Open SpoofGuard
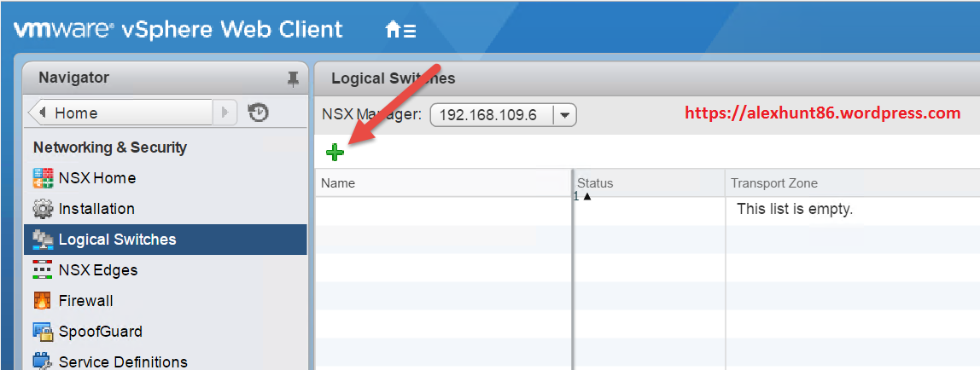 [x=101, y=332]
